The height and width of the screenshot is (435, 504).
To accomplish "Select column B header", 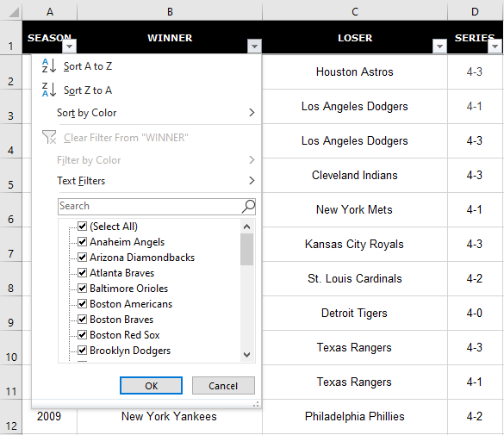I will point(170,12).
